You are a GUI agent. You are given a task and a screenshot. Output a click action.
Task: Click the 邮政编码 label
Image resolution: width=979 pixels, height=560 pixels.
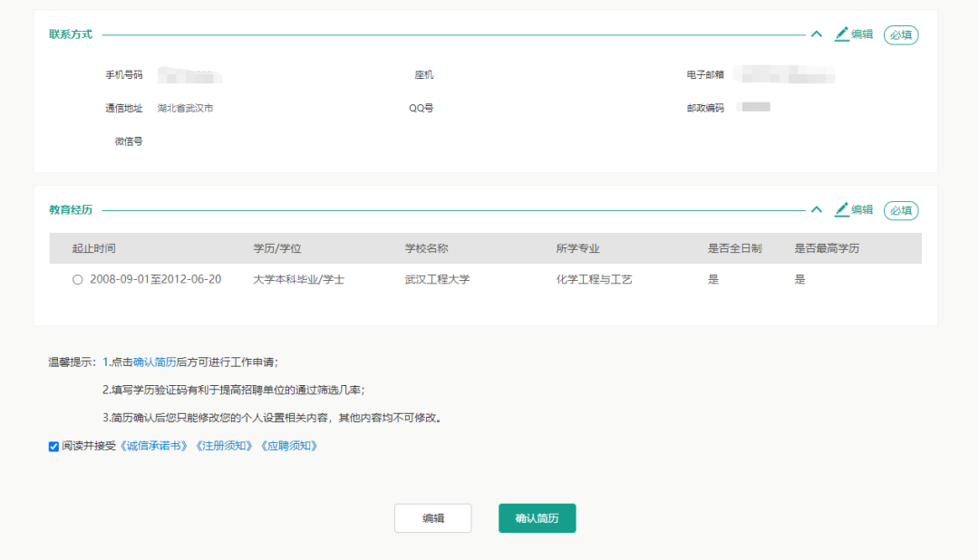click(705, 108)
